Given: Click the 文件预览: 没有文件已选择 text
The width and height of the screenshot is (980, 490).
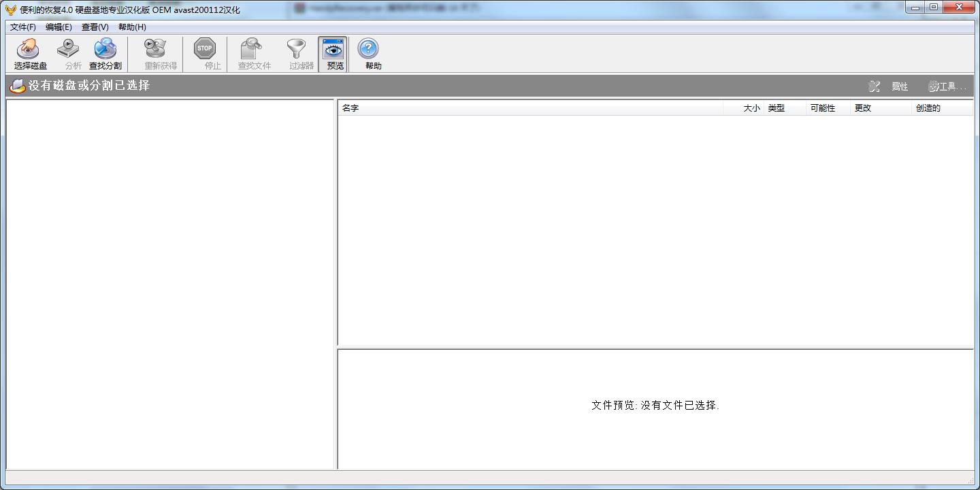Looking at the screenshot, I should coord(655,405).
